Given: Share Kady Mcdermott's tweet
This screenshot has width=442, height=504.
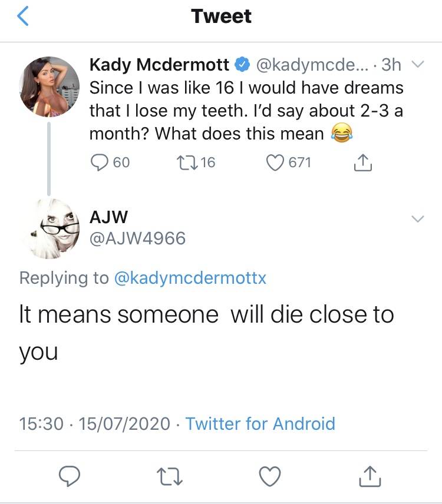Looking at the screenshot, I should click(x=363, y=163).
